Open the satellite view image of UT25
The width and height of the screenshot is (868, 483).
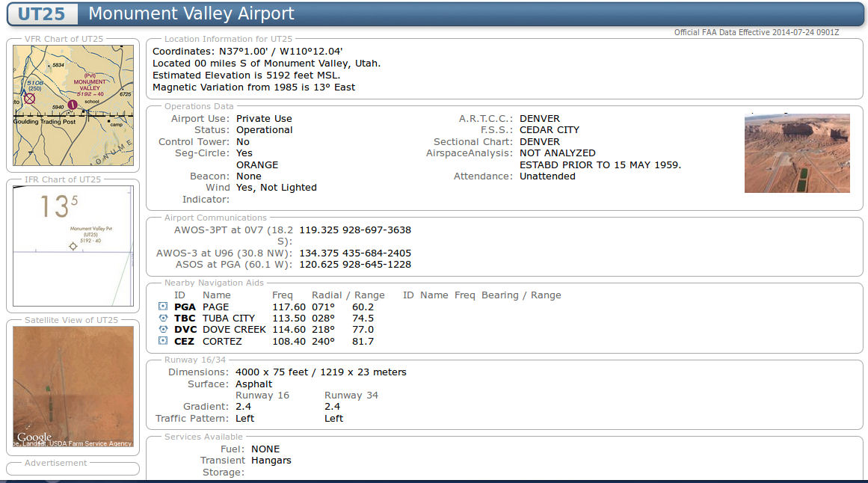coord(73,386)
